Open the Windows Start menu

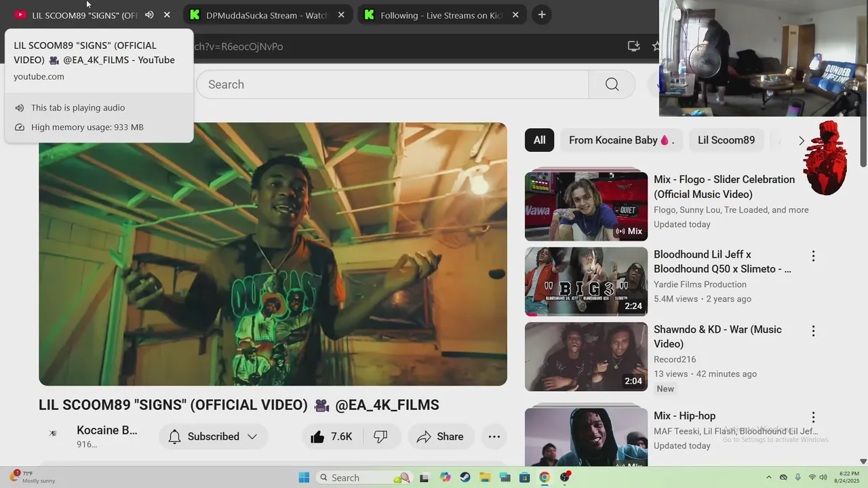[x=304, y=477]
